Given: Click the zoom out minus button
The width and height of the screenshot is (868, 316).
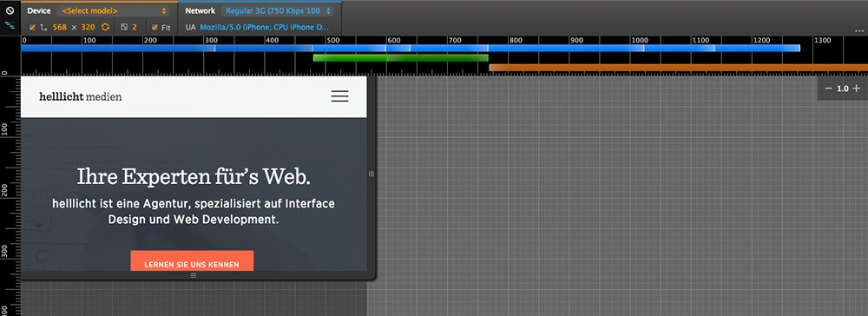Looking at the screenshot, I should pos(828,89).
